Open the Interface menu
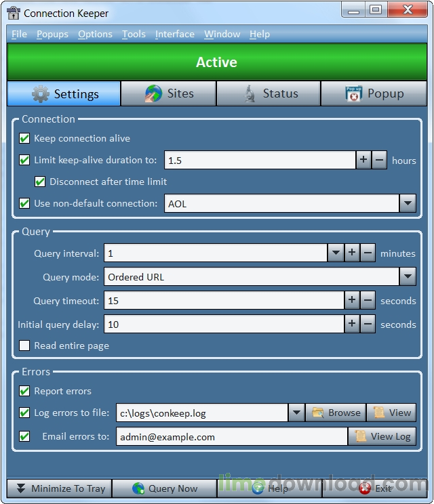The width and height of the screenshot is (434, 504). [175, 34]
